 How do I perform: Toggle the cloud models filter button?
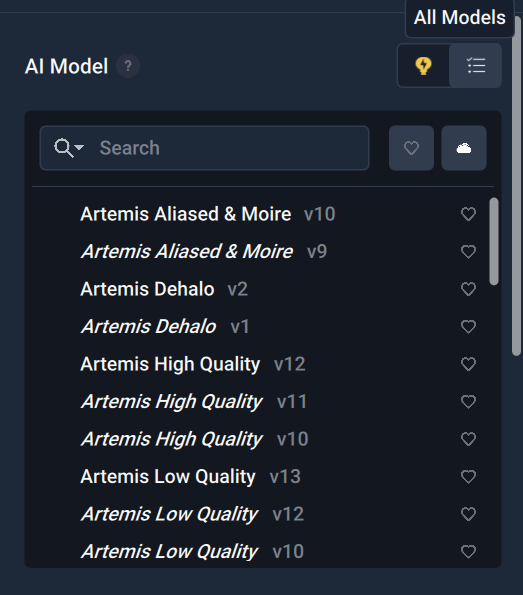464,148
